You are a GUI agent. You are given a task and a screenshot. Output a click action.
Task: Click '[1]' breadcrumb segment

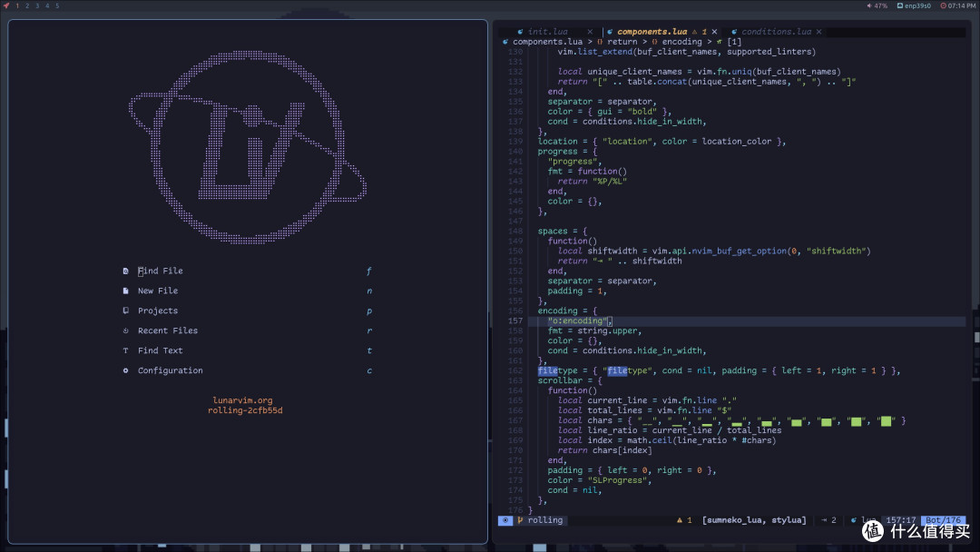click(734, 42)
